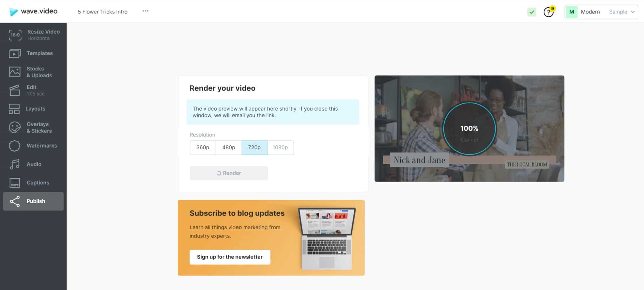
Task: Select 360p resolution
Action: point(203,147)
